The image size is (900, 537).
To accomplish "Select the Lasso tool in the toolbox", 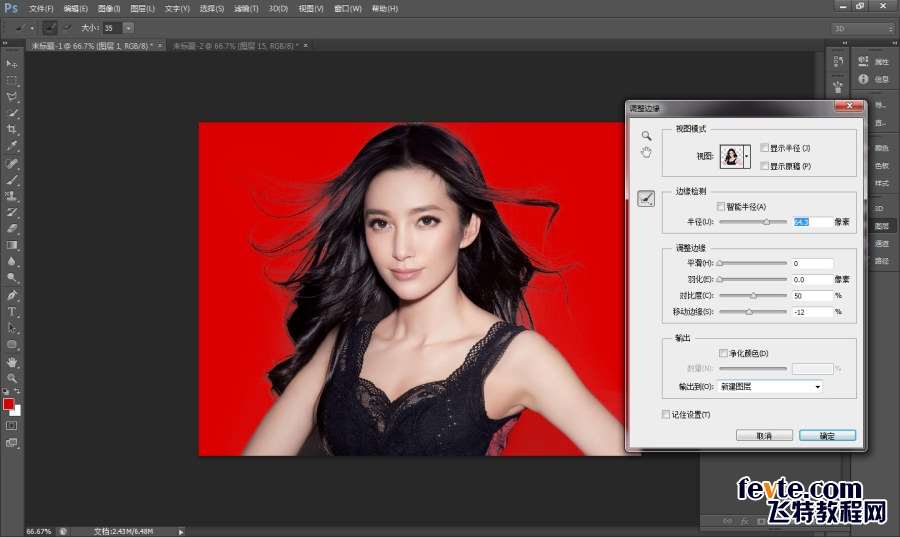I will [x=11, y=96].
